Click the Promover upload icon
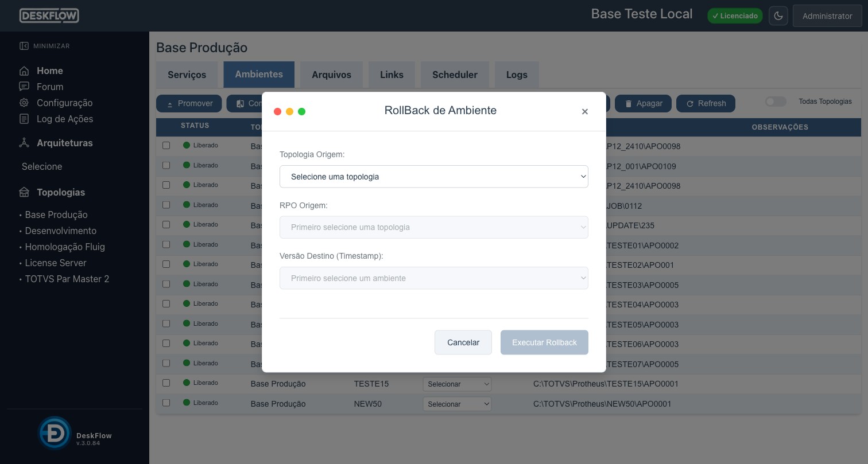 click(x=170, y=104)
